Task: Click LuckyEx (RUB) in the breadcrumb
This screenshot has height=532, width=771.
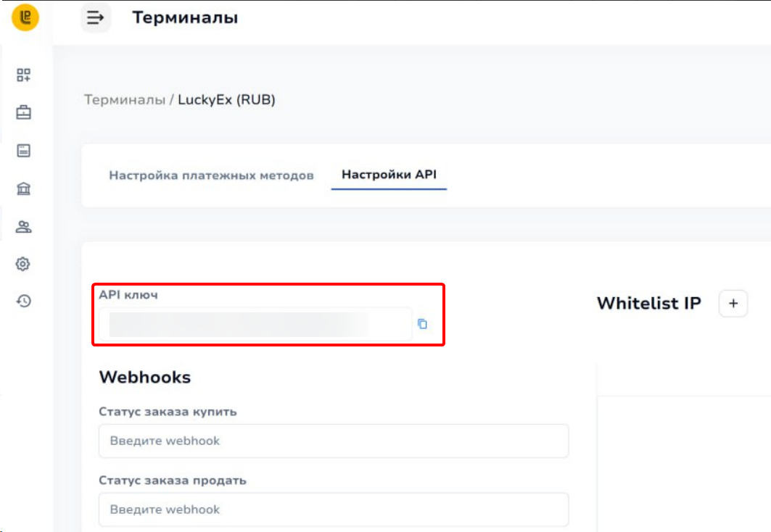Action: pyautogui.click(x=226, y=100)
